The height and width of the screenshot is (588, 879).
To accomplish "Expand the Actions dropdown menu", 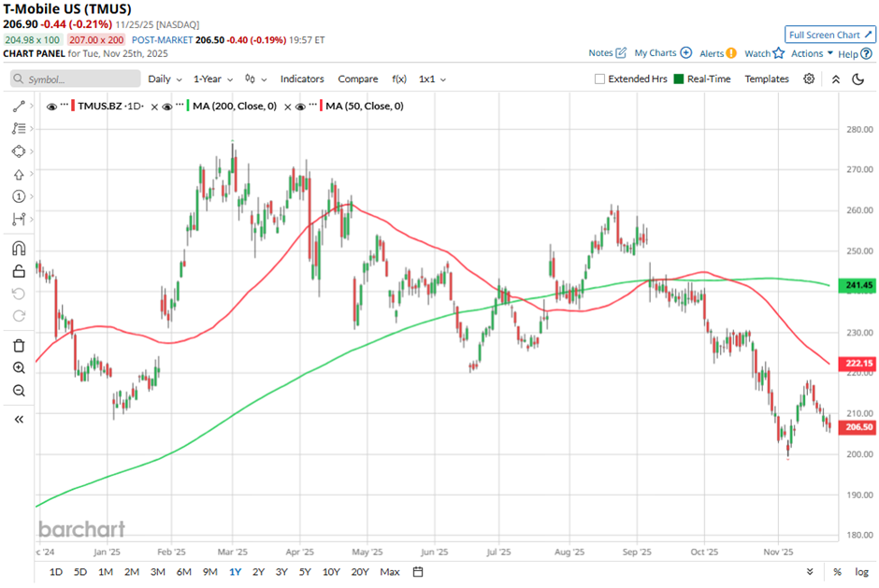I will [812, 53].
